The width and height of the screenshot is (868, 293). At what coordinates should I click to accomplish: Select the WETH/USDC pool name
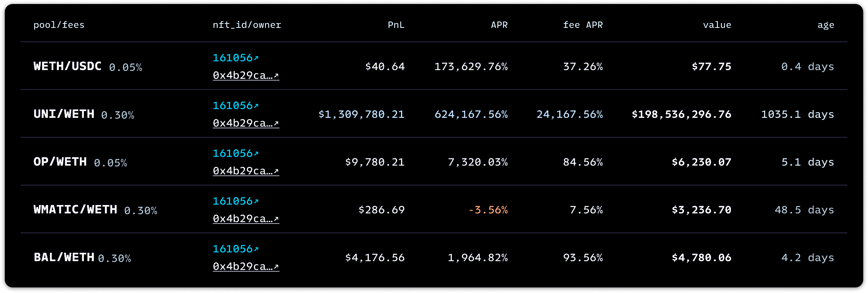[68, 66]
